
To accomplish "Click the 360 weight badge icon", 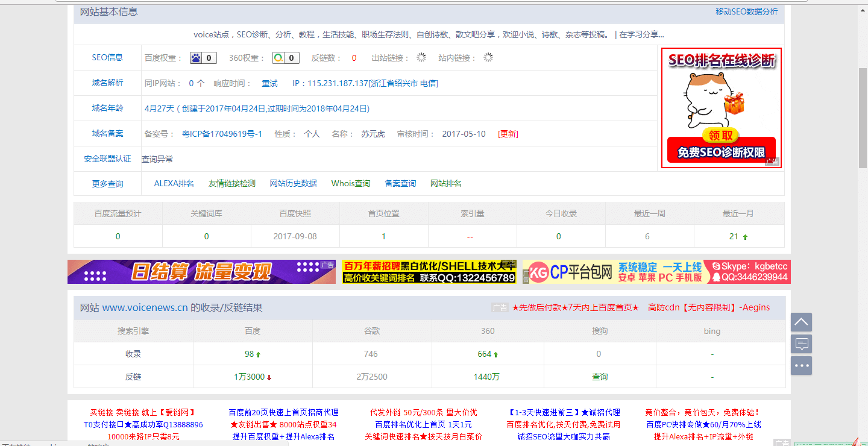I will point(286,58).
